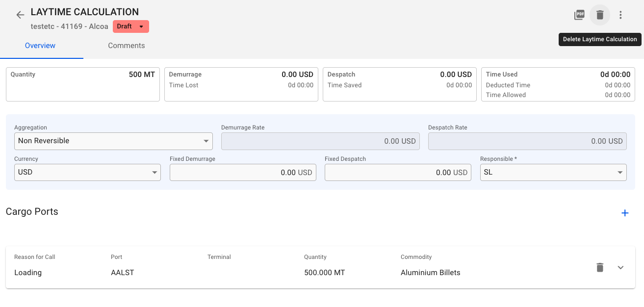644x307 pixels.
Task: Open the Aggregation dropdown
Action: pyautogui.click(x=113, y=141)
